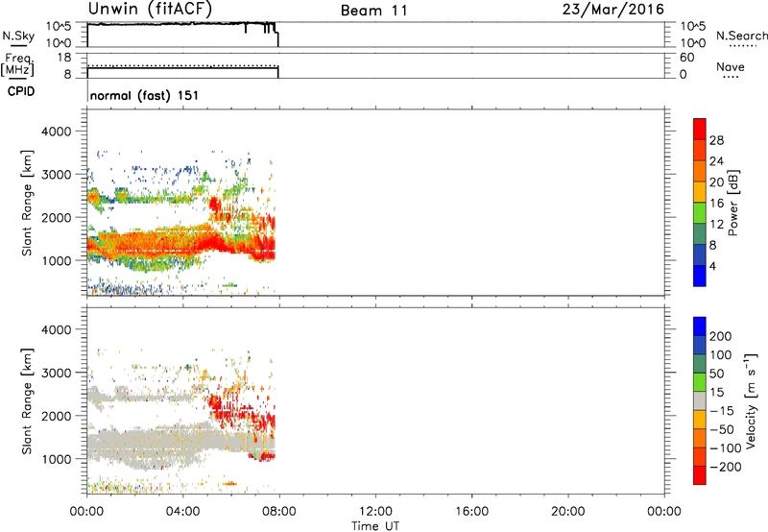Viewport: 768px width, 532px height.
Task: Click the 'N.Sky' legend label
Action: point(18,36)
